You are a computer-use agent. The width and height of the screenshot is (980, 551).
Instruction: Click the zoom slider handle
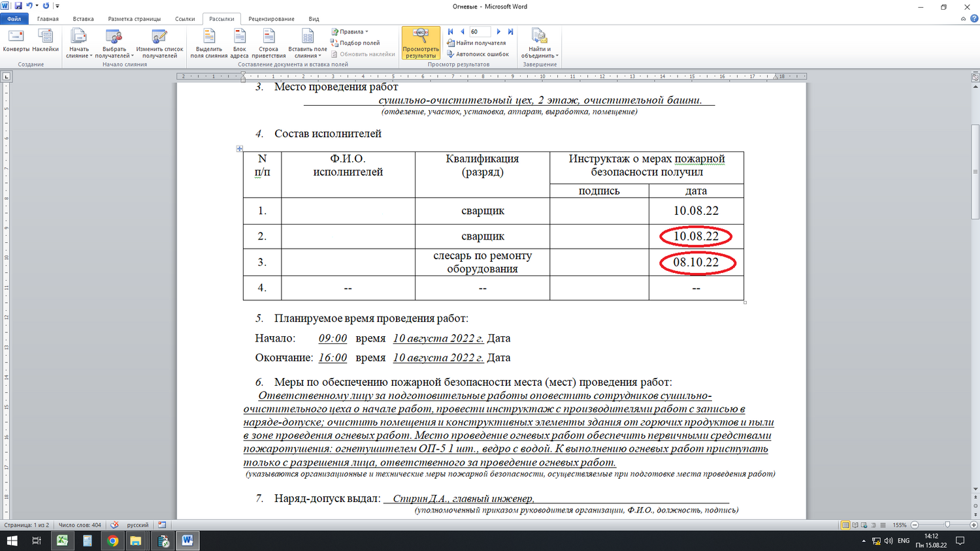[x=947, y=525]
